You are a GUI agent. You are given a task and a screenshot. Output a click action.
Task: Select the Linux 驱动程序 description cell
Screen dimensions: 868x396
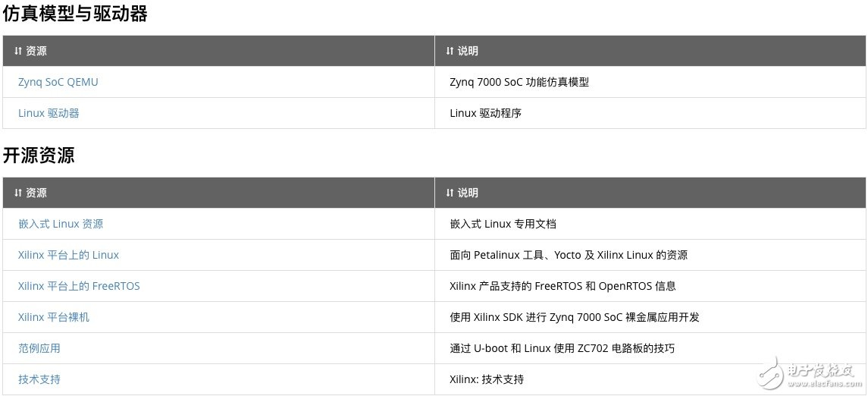click(x=486, y=113)
